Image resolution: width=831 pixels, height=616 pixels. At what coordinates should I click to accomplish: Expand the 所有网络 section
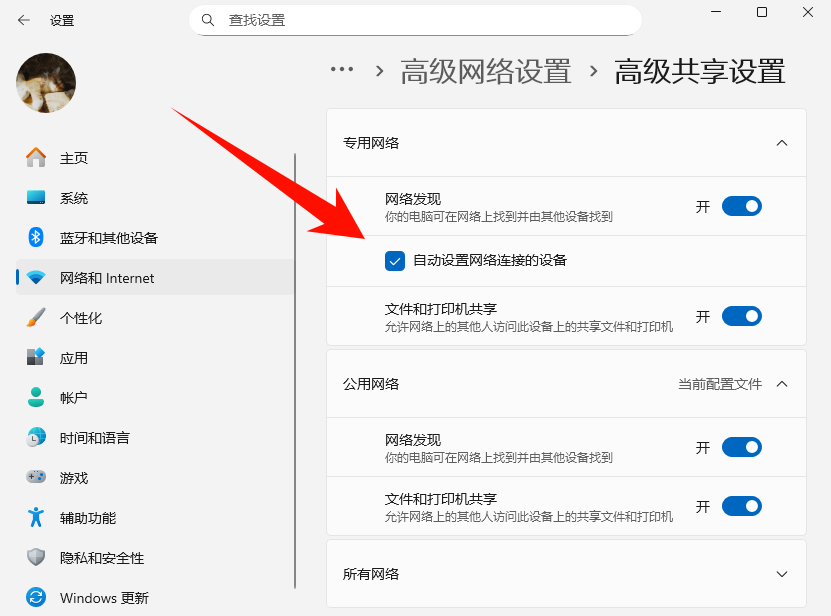(x=781, y=574)
